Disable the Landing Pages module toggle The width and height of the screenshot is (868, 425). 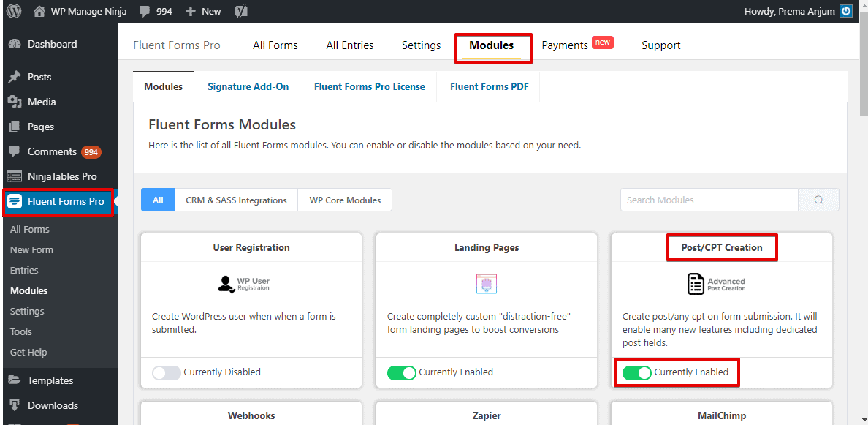coord(402,372)
